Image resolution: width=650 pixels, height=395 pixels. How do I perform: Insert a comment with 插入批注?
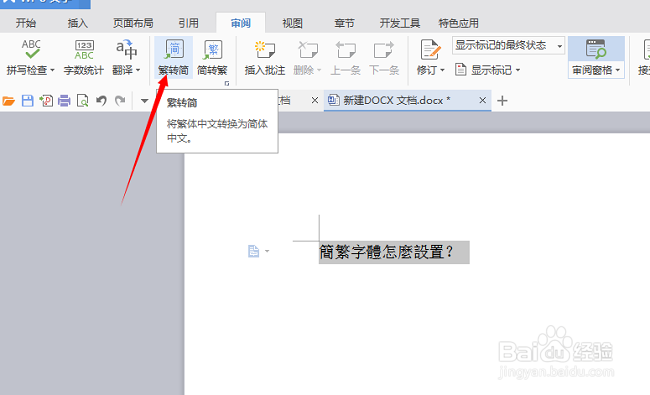point(265,57)
